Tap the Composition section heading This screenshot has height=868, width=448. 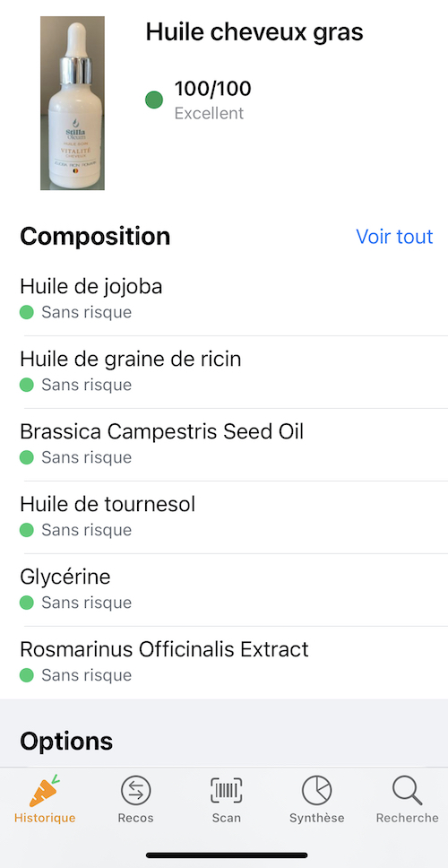click(95, 237)
